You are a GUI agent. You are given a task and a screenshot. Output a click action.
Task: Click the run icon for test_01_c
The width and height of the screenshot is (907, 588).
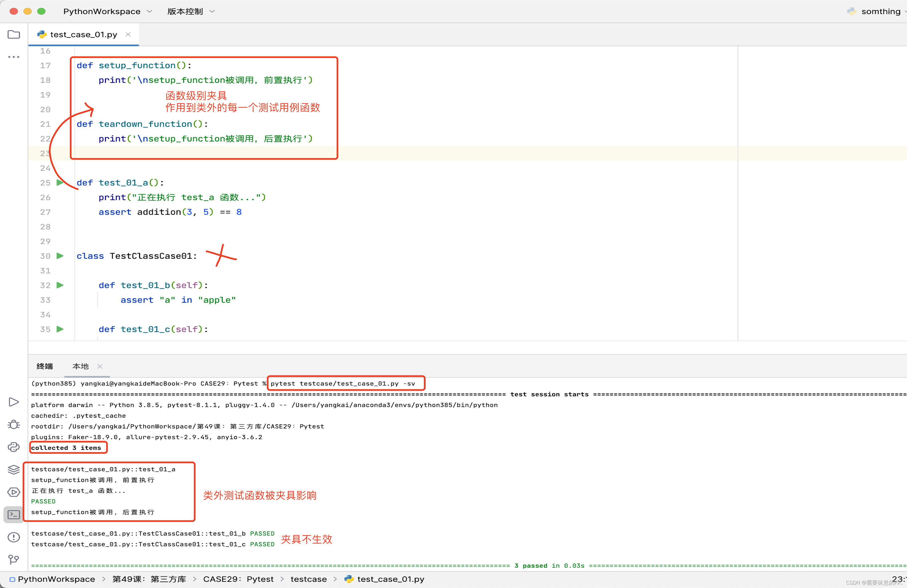coord(60,329)
